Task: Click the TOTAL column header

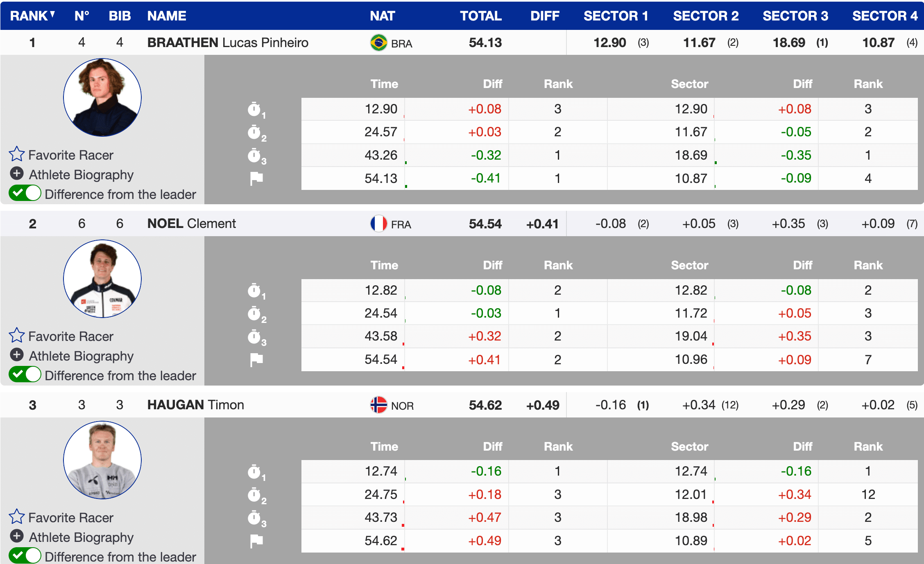Action: (x=480, y=16)
